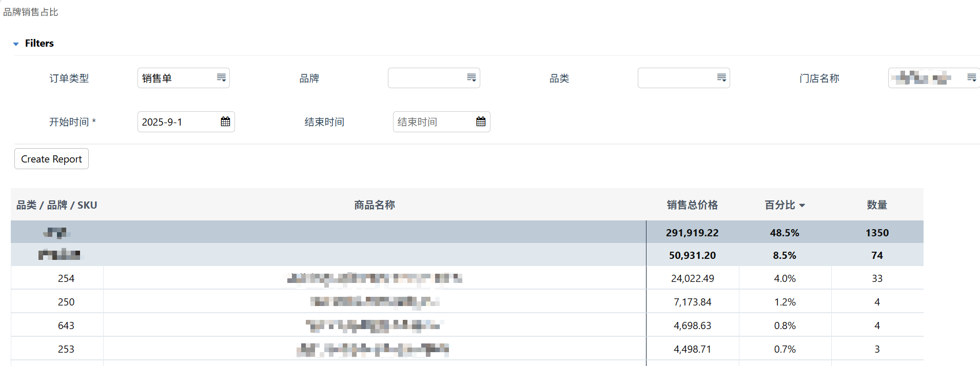Click the 8.5% percentage cell
The width and height of the screenshot is (980, 366).
point(785,255)
